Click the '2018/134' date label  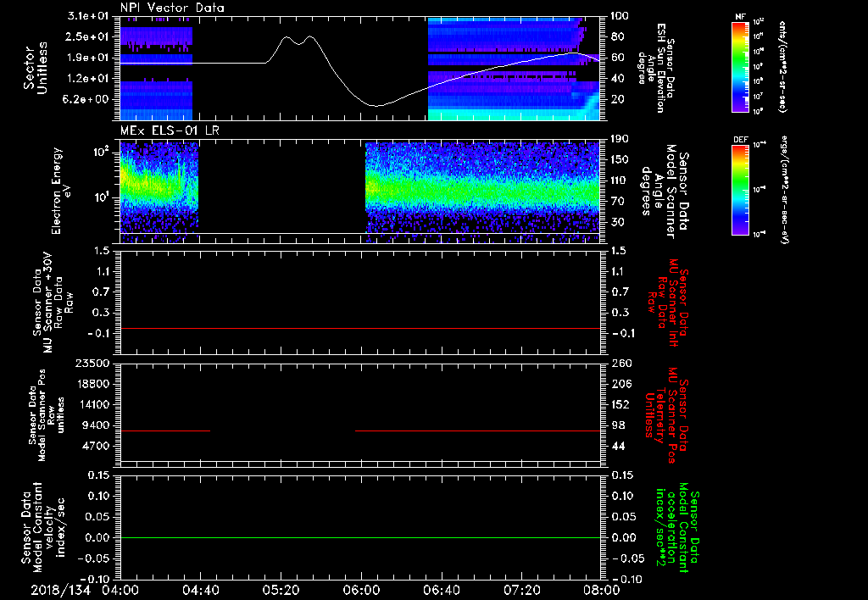click(60, 590)
